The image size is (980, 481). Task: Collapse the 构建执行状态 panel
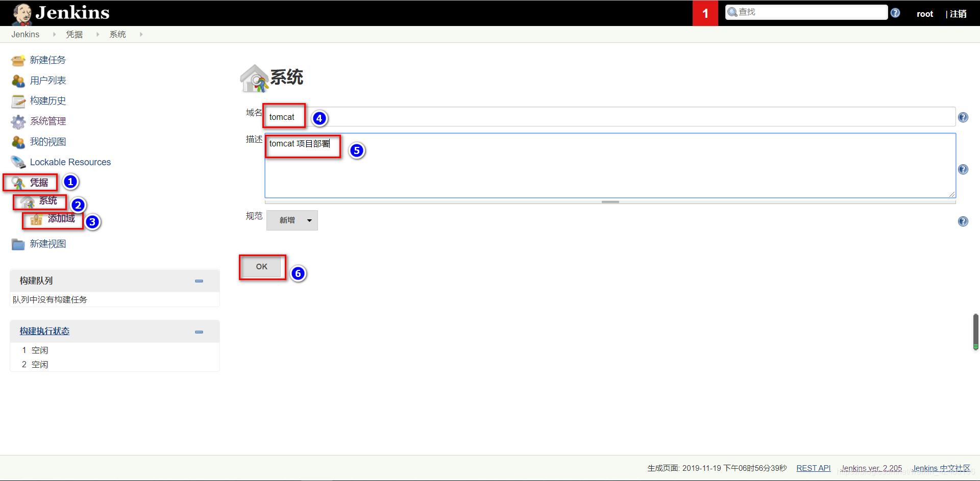pyautogui.click(x=199, y=332)
